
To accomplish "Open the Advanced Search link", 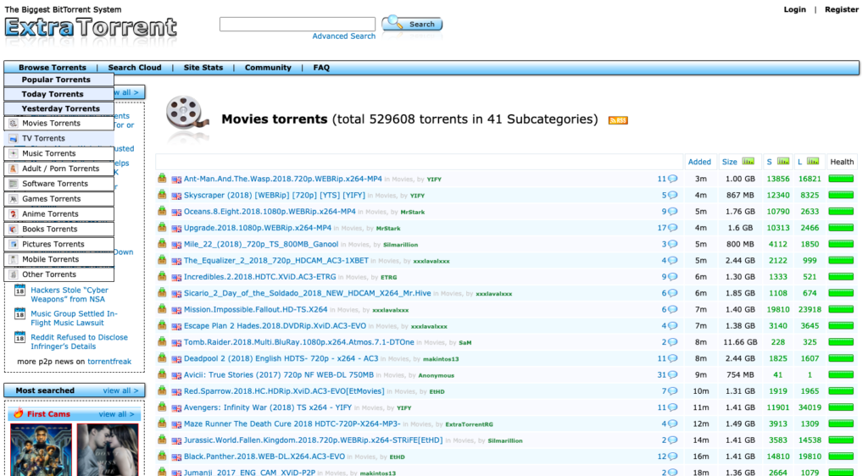I will click(x=343, y=36).
